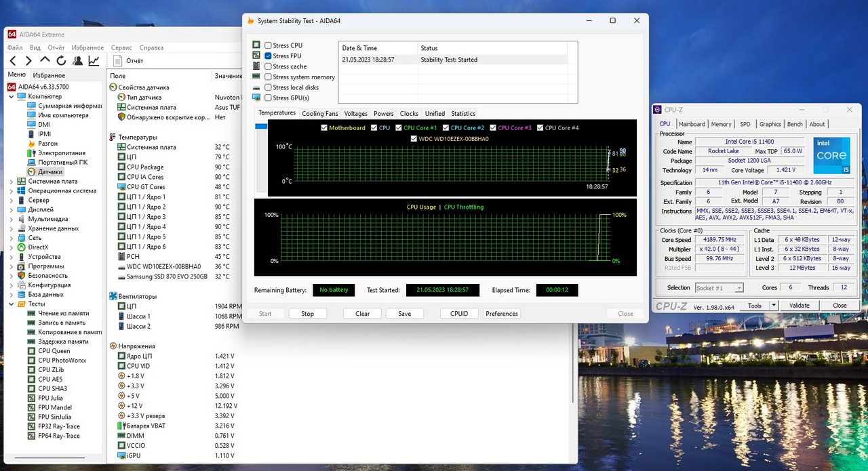Toggle WDC WD10EZEX-00BBHA0 graph checkbox
868x471 pixels.
click(x=414, y=139)
